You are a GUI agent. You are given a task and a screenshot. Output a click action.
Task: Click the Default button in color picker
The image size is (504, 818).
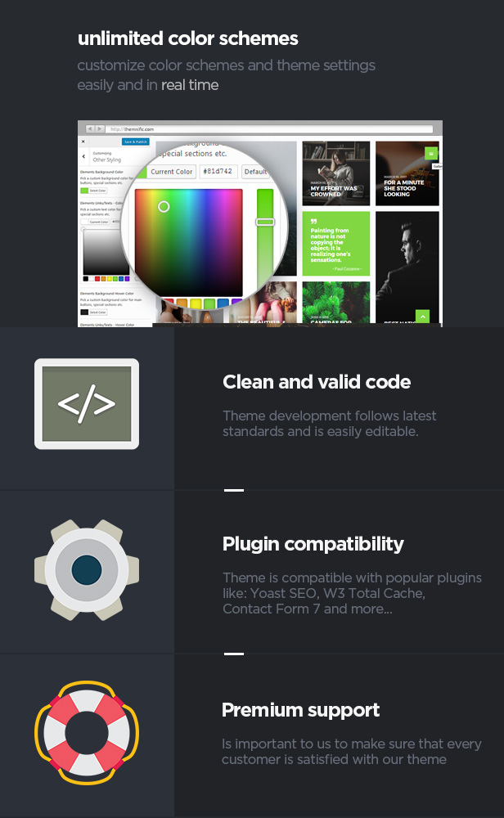pyautogui.click(x=255, y=172)
